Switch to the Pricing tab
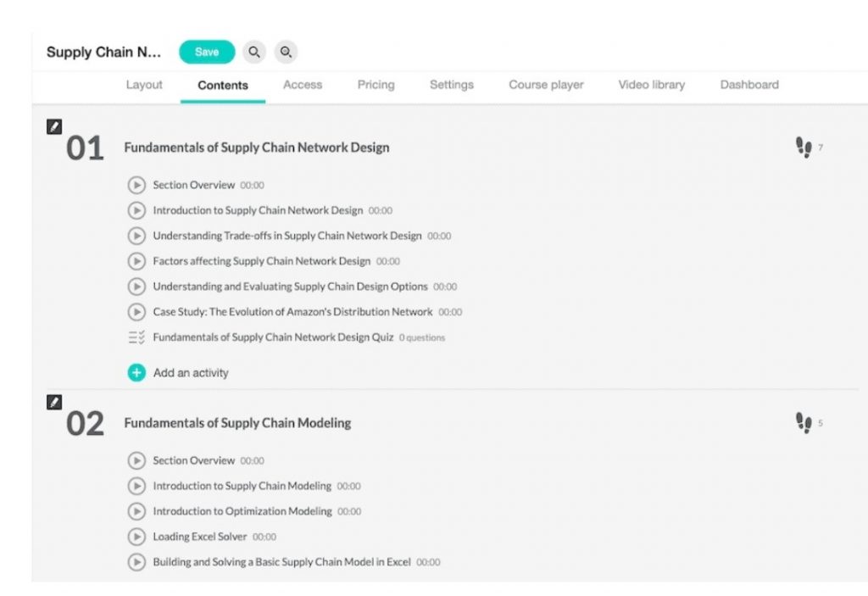The image size is (868, 596). point(376,85)
